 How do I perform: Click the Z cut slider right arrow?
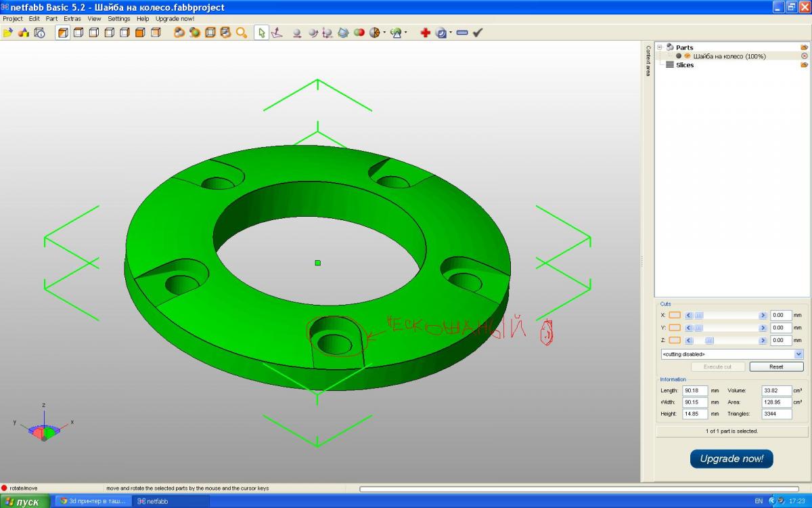[763, 340]
